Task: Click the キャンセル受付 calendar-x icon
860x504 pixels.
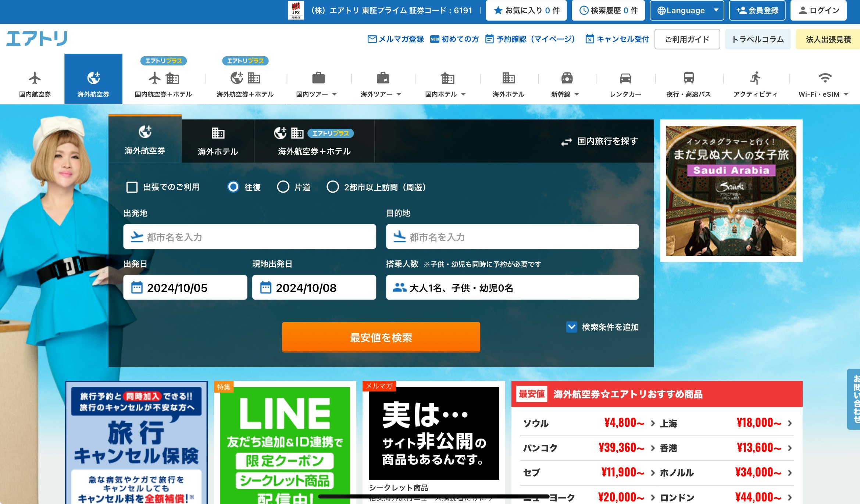Action: 589,39
